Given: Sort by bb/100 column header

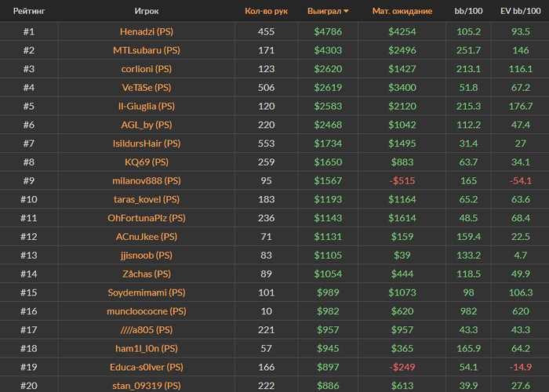Looking at the screenshot, I should 467,12.
